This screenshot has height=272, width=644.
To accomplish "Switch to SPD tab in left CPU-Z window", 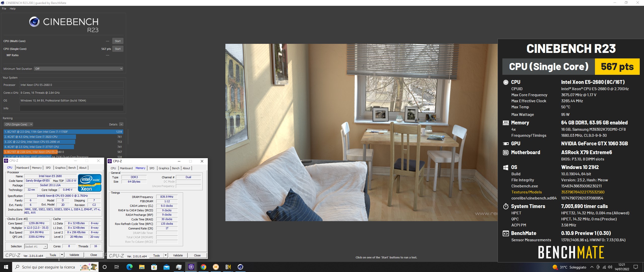I will click(48, 168).
